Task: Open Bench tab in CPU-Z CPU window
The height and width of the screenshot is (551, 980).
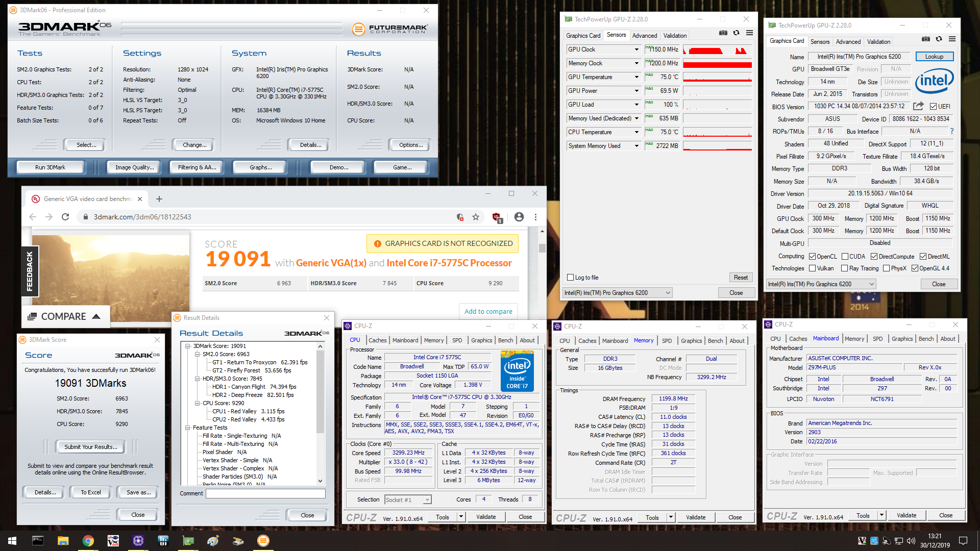Action: [x=505, y=340]
